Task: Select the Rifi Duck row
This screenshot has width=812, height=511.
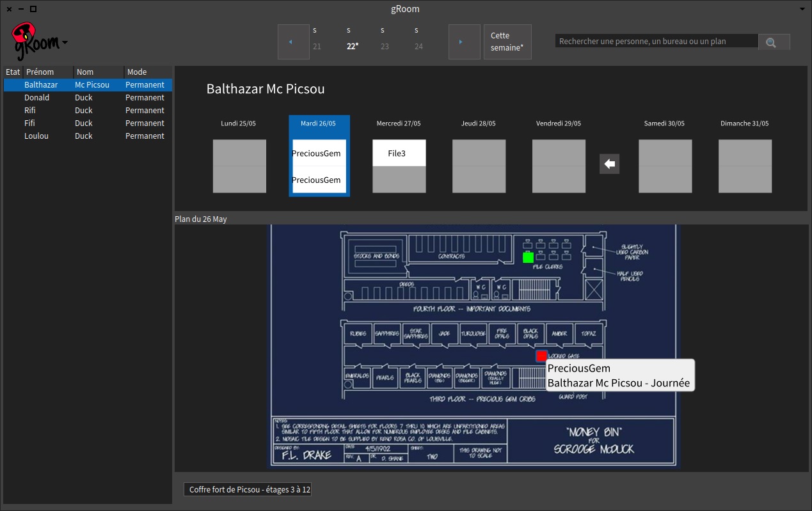Action: pyautogui.click(x=88, y=111)
